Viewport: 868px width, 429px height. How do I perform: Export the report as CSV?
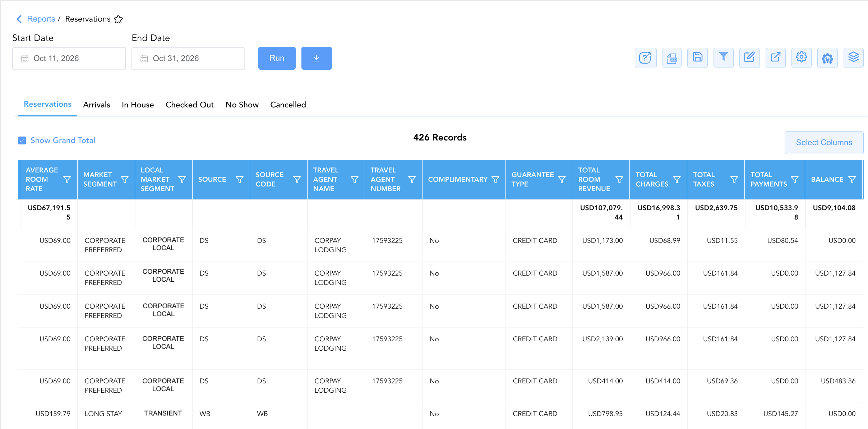point(671,58)
